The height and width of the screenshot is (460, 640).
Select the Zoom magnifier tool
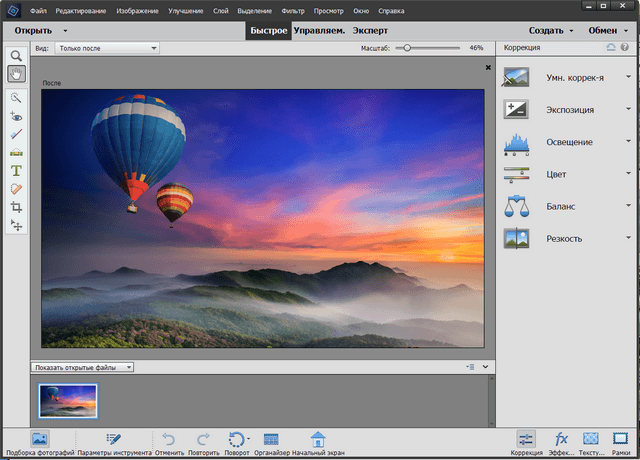(16, 57)
